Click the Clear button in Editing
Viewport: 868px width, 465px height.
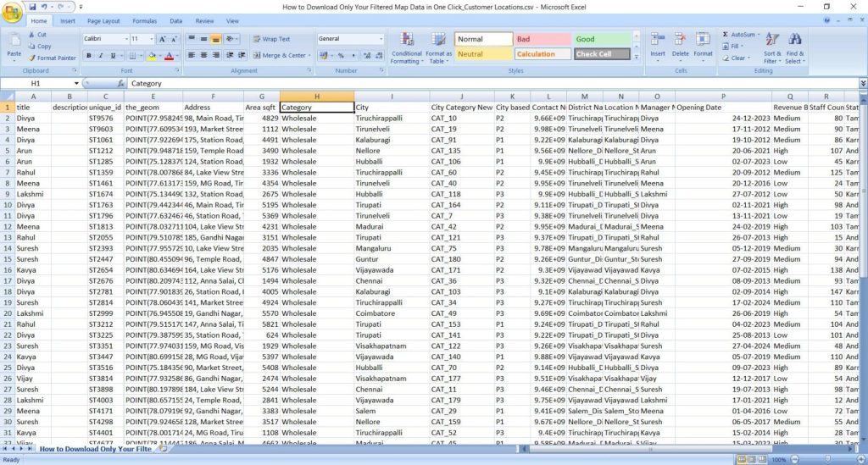[x=737, y=58]
